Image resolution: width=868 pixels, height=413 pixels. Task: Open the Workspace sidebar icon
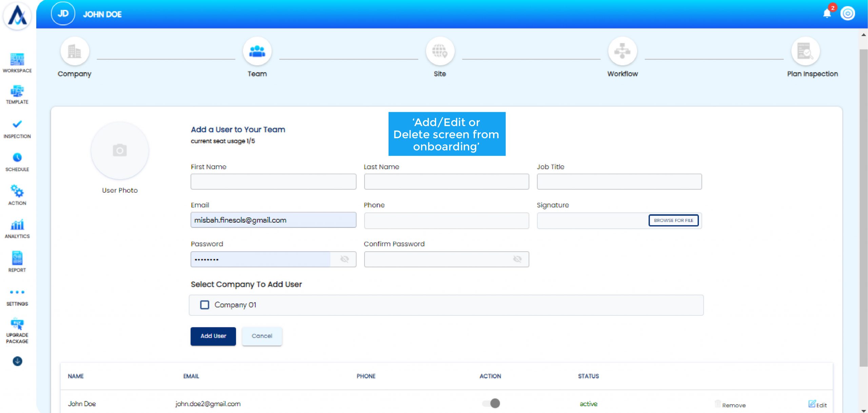17,60
